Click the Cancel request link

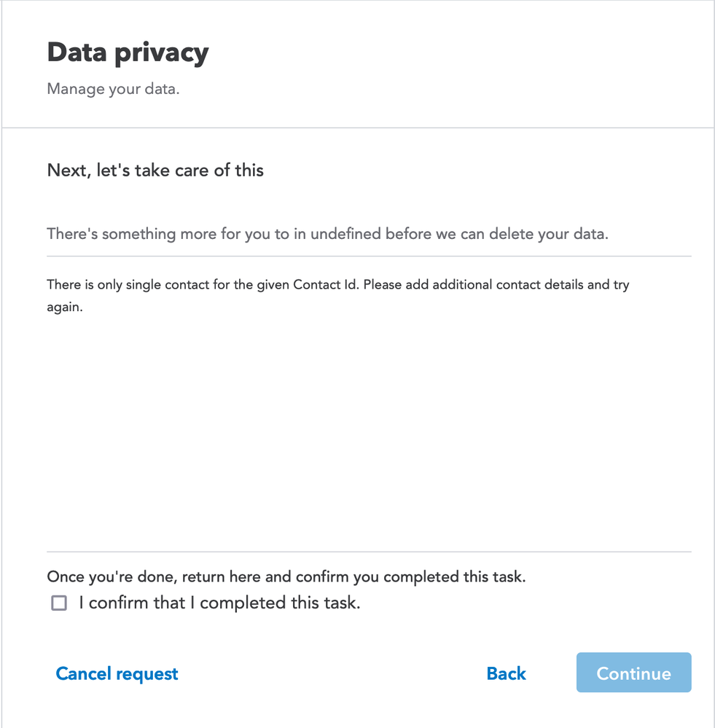117,673
